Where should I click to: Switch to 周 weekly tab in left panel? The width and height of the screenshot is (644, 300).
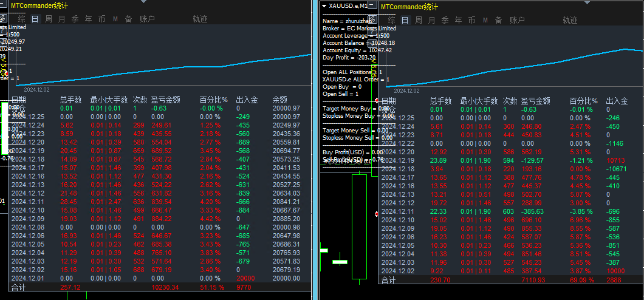[x=49, y=19]
